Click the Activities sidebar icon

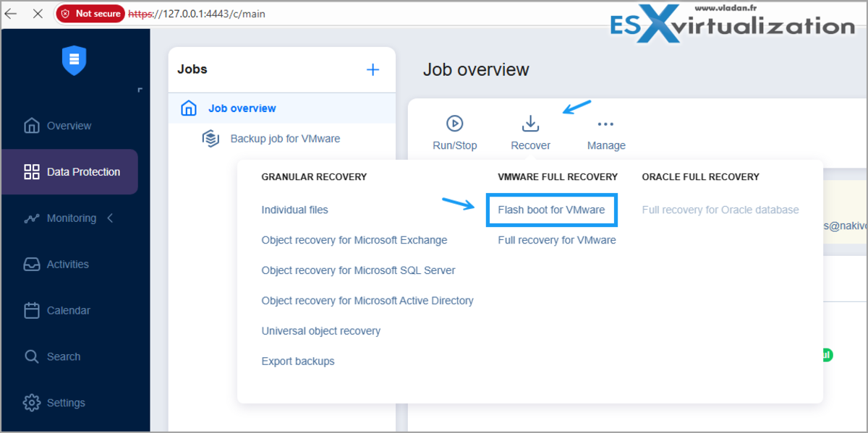32,264
